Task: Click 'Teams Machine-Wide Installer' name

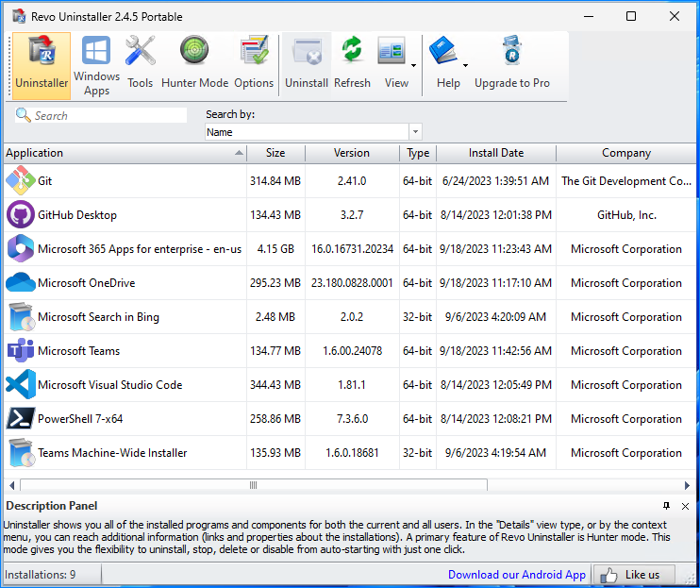Action: (x=112, y=452)
